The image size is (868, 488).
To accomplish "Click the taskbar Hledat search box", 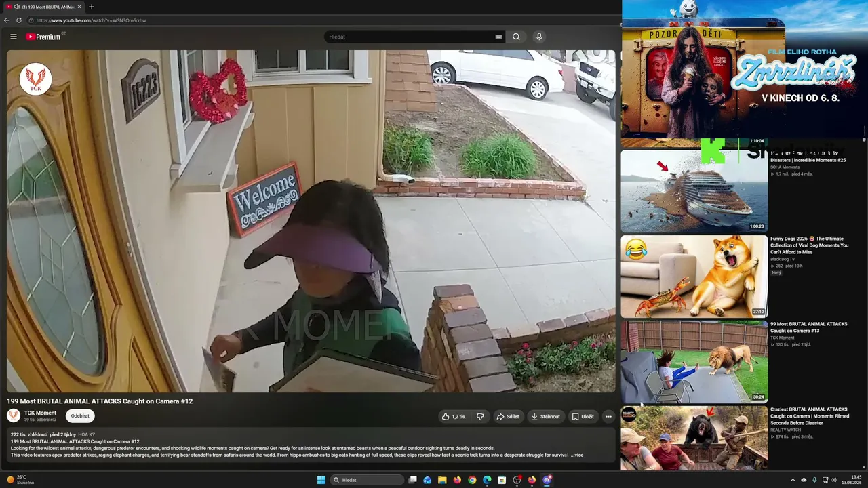I will 367,480.
